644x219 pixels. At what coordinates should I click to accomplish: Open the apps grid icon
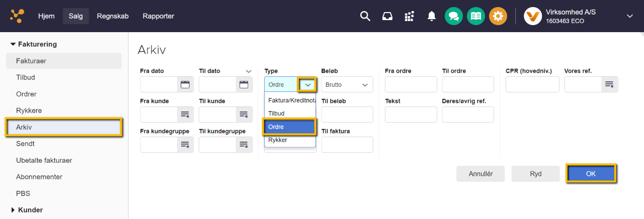pyautogui.click(x=410, y=16)
